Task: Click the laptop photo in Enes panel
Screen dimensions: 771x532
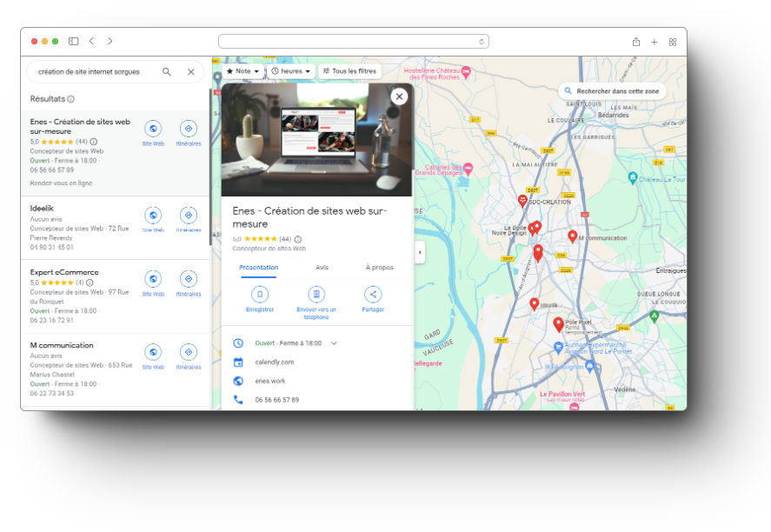Action: click(x=316, y=140)
